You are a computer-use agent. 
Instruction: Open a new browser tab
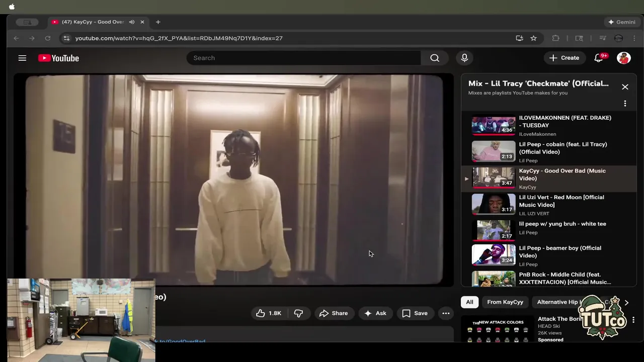(158, 22)
